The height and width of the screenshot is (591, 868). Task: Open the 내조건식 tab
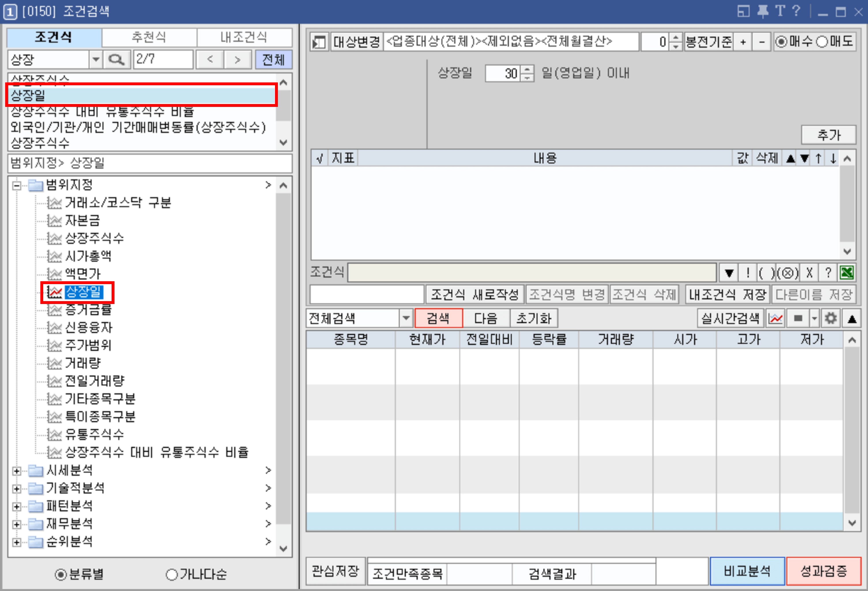244,37
